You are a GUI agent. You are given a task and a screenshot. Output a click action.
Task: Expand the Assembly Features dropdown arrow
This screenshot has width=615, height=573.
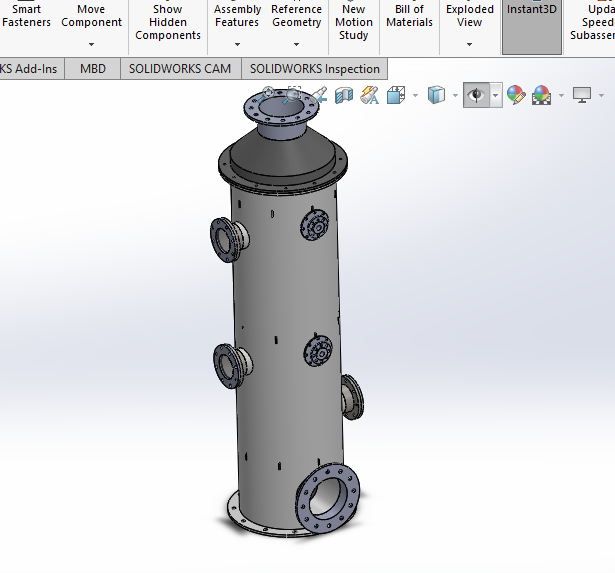[x=237, y=44]
